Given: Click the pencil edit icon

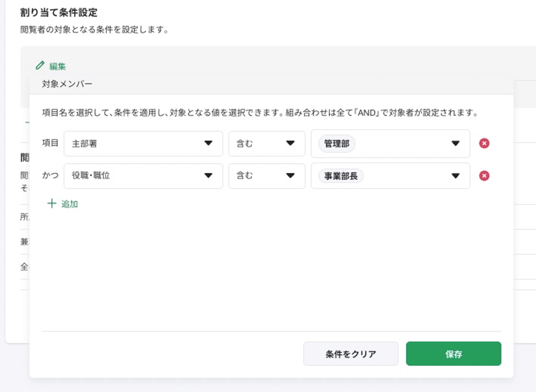Looking at the screenshot, I should [x=40, y=66].
